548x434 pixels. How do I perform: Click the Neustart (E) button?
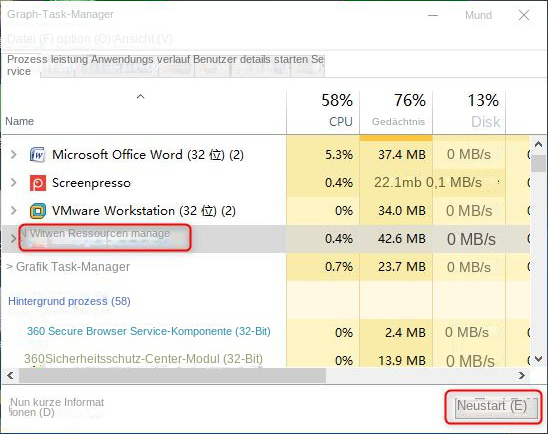coord(493,407)
